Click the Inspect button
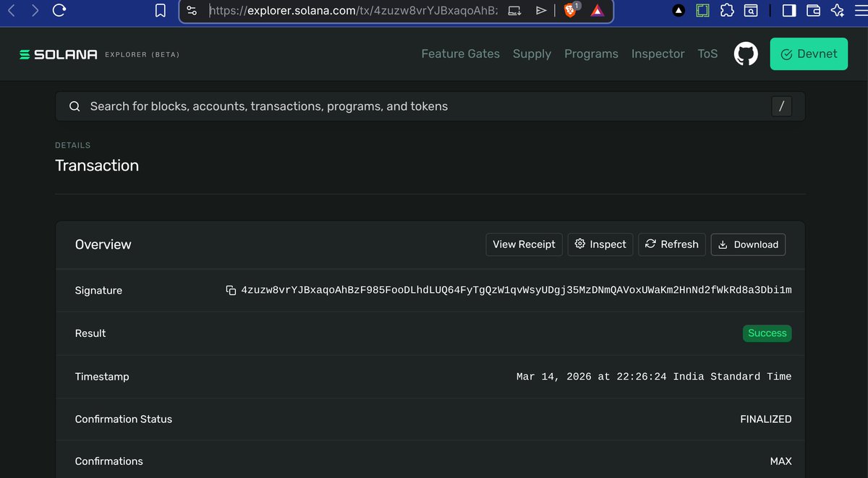 (x=600, y=244)
